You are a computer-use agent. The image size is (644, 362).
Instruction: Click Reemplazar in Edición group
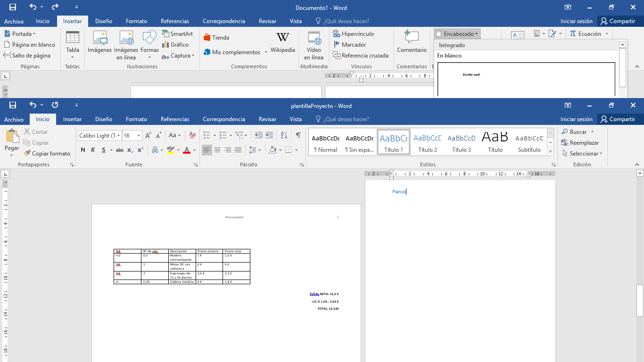(580, 143)
